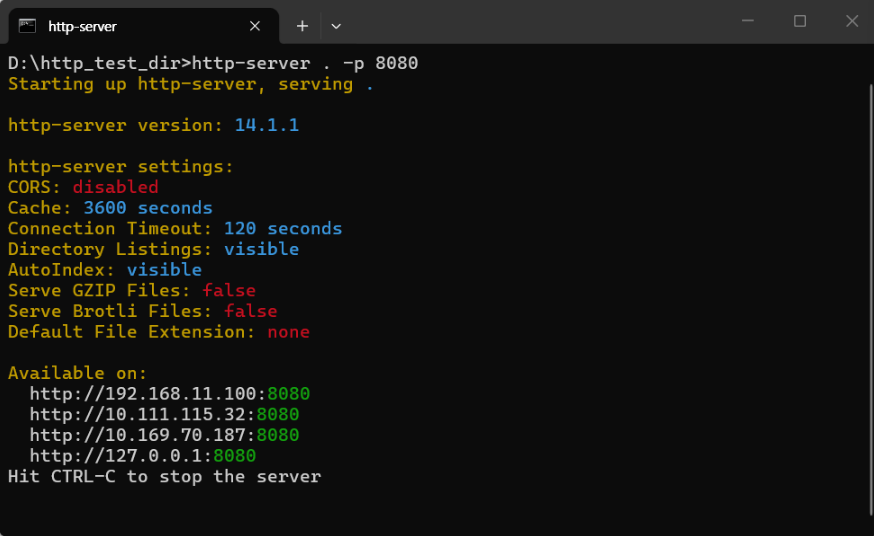Click the typed command http-server . -p 8080
This screenshot has height=536, width=874.
tap(304, 63)
